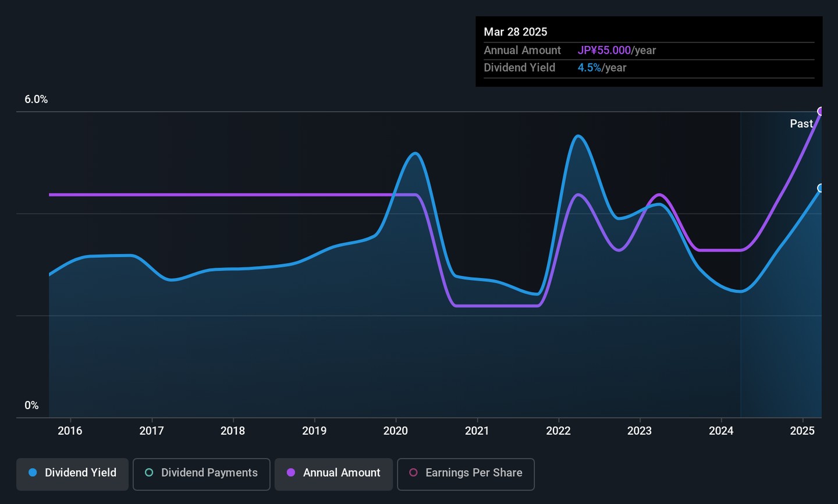Screen dimensions: 838x504
Task: Toggle the Annual Amount series button
Action: [333, 474]
